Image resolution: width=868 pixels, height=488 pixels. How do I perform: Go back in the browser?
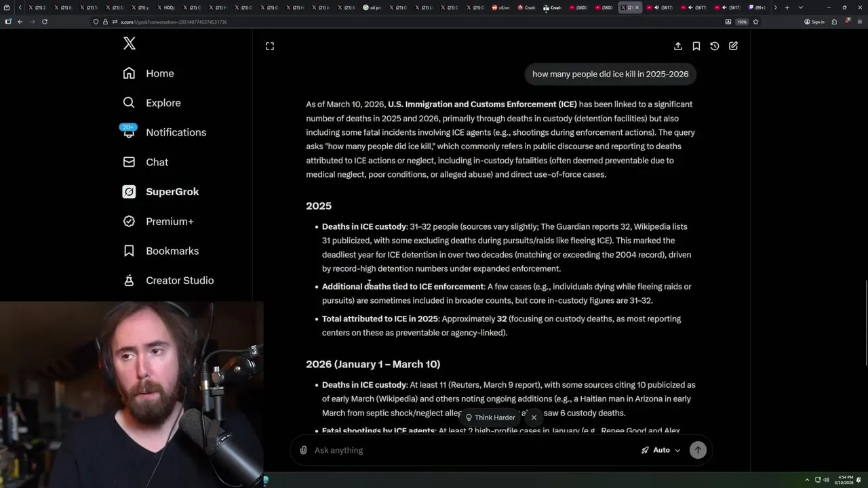pos(20,22)
